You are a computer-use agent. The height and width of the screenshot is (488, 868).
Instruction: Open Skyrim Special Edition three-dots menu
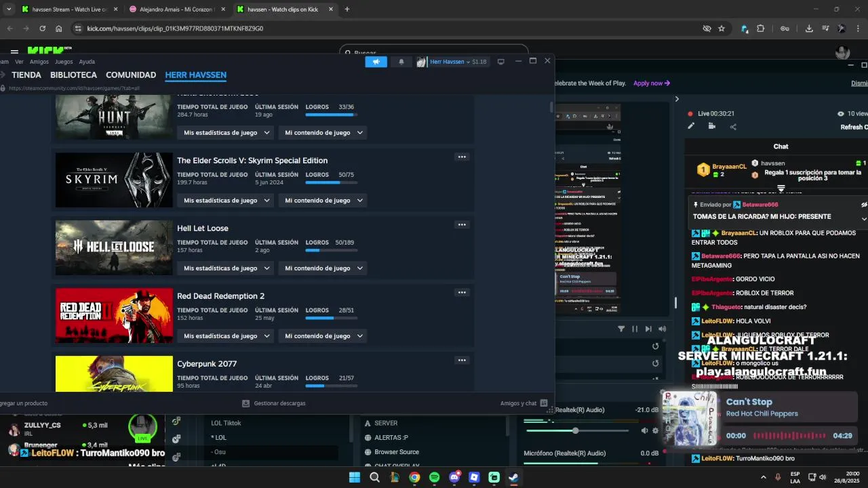pyautogui.click(x=462, y=157)
